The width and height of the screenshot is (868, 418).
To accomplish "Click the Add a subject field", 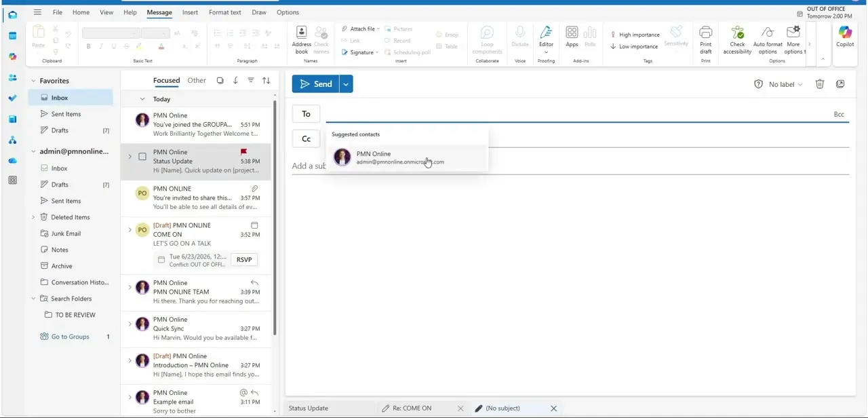I will 570,166.
